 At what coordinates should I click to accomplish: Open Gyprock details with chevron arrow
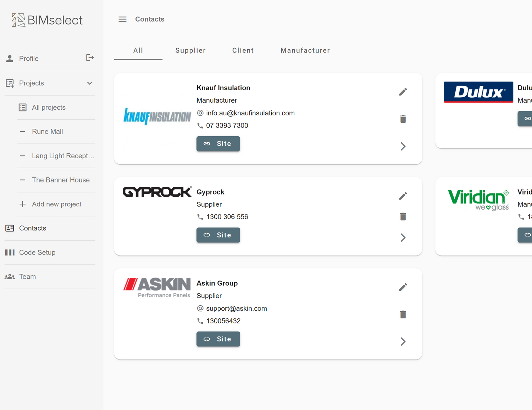403,237
